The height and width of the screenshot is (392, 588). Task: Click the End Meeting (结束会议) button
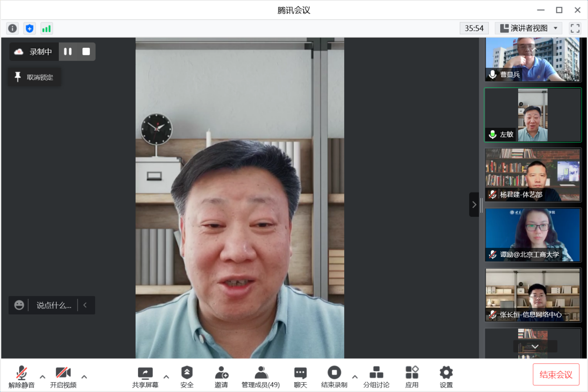click(x=555, y=375)
